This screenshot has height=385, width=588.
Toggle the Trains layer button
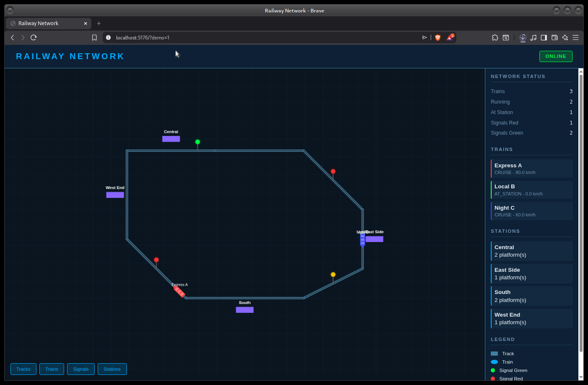coord(52,369)
